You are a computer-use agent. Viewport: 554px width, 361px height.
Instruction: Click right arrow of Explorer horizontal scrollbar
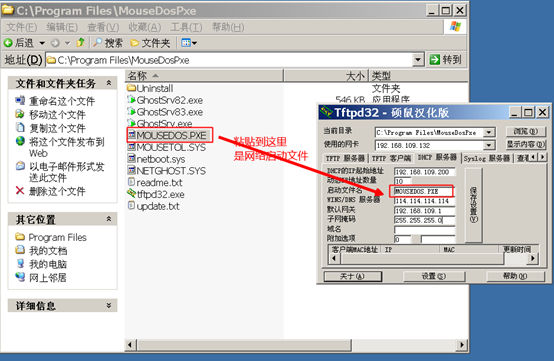[x=461, y=344]
